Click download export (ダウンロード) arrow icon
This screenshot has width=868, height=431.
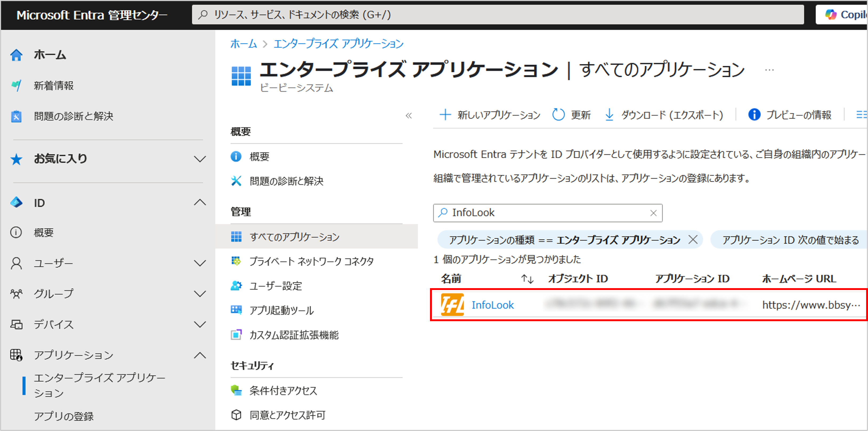click(x=609, y=115)
